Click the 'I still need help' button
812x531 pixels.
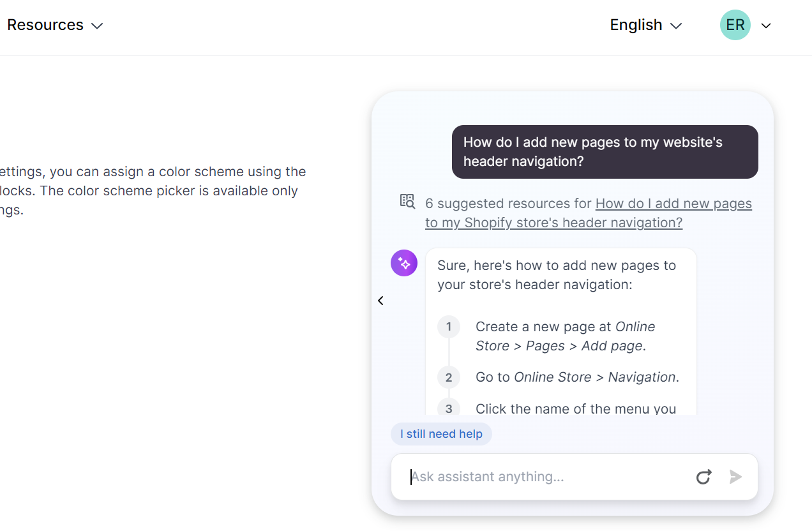click(441, 433)
